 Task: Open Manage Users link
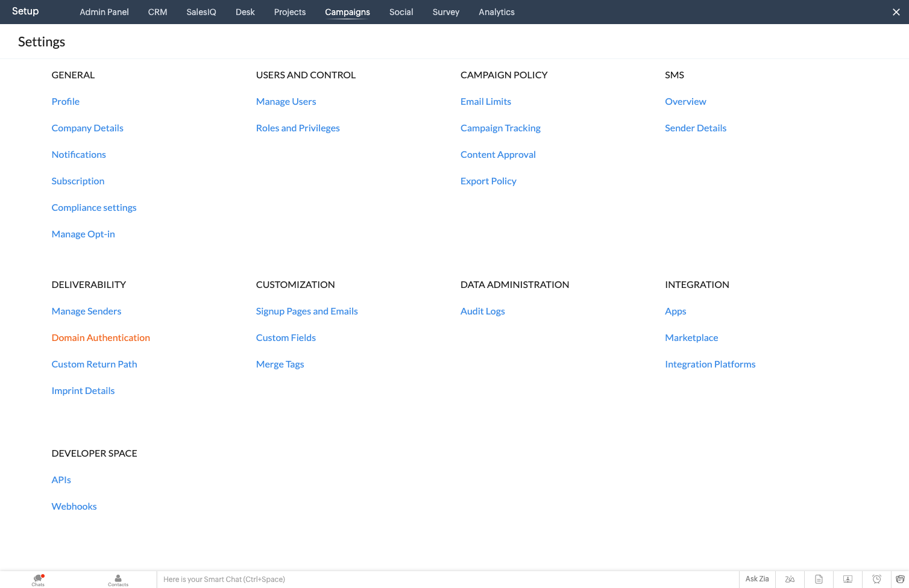coord(286,101)
